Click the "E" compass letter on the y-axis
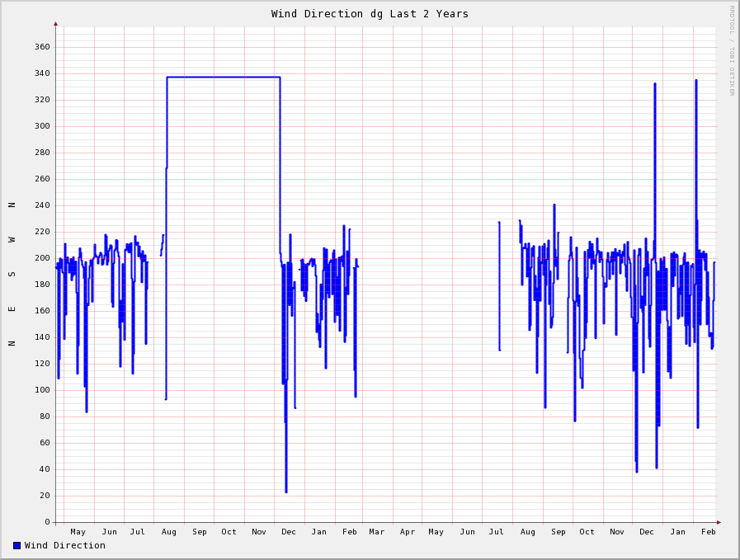This screenshot has height=560, width=740. [12, 309]
